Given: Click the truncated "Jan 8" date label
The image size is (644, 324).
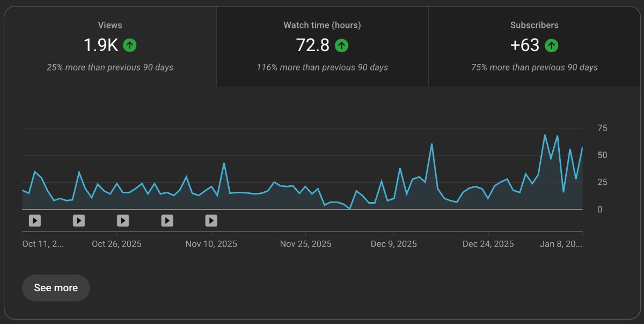Looking at the screenshot, I should tap(560, 244).
